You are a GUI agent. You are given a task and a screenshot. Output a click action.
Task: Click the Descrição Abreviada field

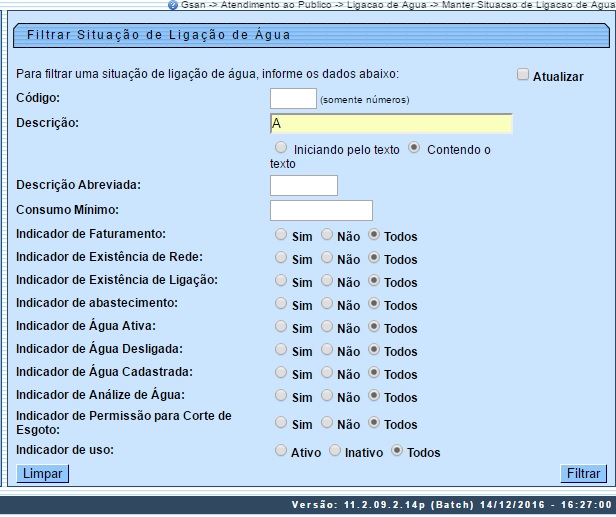click(x=304, y=185)
